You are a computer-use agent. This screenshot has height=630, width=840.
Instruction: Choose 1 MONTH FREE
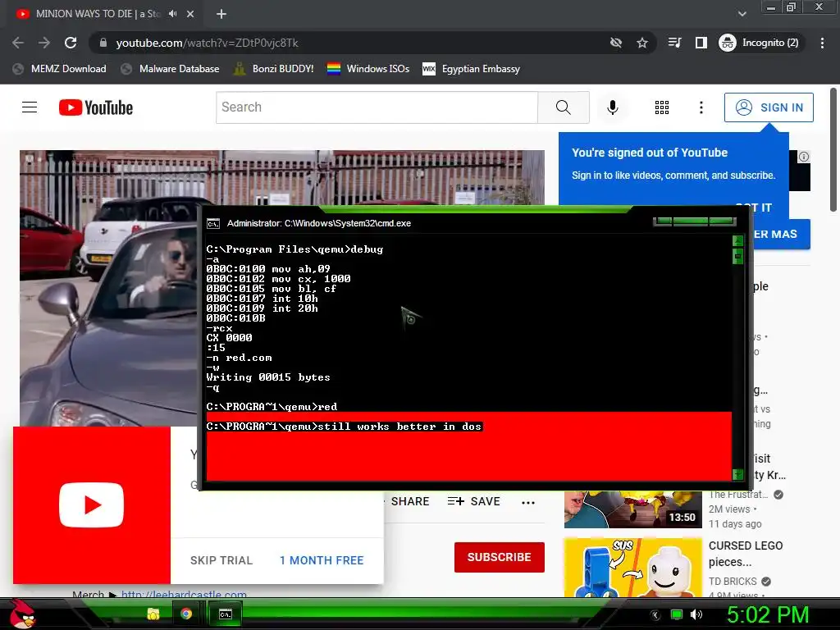[x=322, y=560]
